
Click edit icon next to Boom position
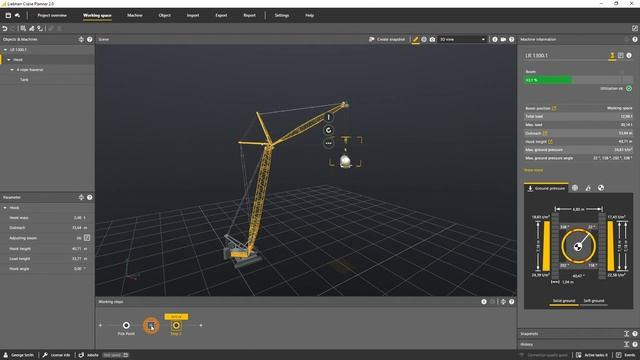pyautogui.click(x=554, y=108)
